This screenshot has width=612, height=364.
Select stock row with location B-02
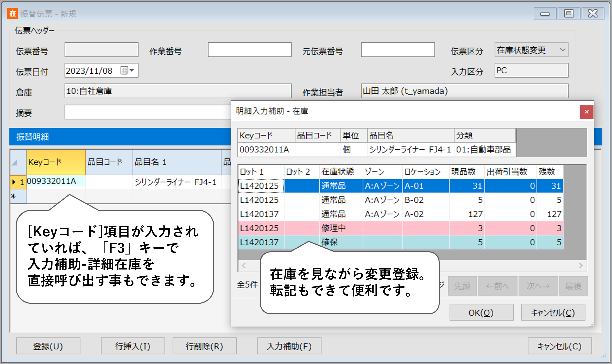(x=401, y=200)
